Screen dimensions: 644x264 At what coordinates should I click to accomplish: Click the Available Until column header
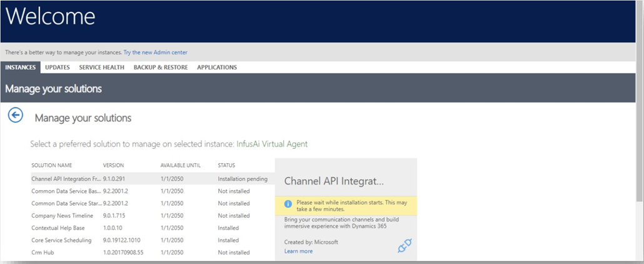pyautogui.click(x=180, y=165)
